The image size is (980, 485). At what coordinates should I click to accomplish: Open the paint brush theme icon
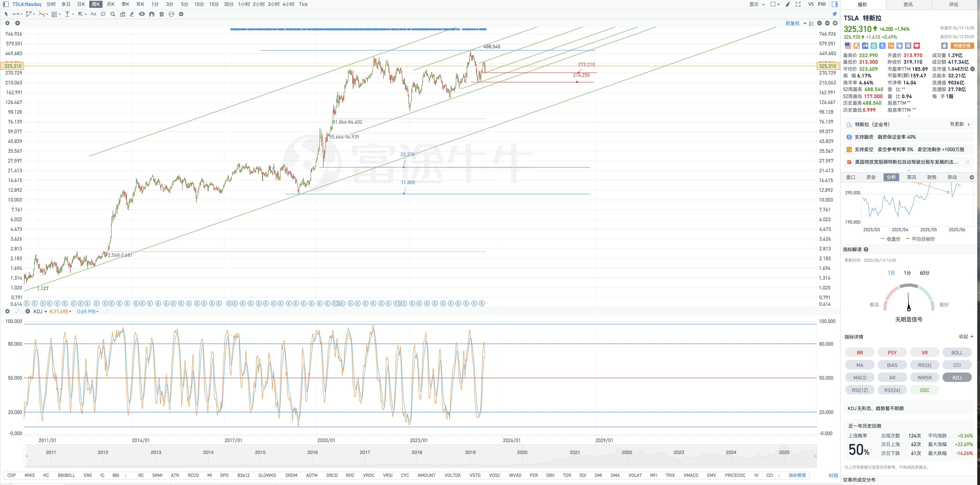[788, 4]
